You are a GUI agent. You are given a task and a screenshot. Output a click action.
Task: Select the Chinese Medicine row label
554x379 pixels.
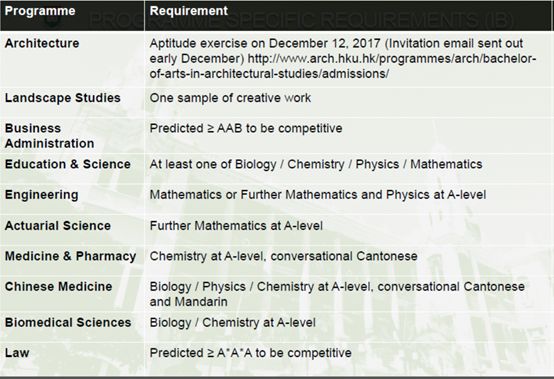(x=58, y=286)
